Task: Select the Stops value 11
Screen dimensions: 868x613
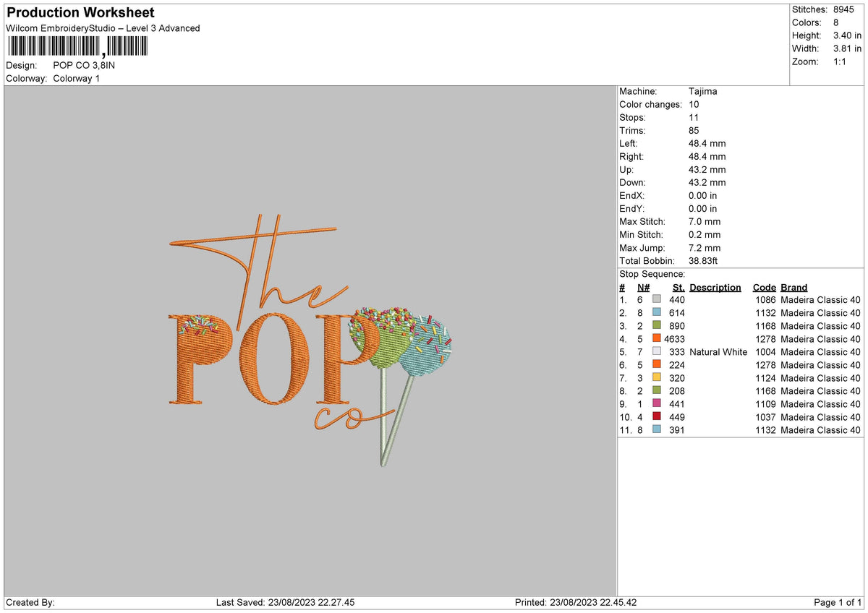Action: pos(695,118)
